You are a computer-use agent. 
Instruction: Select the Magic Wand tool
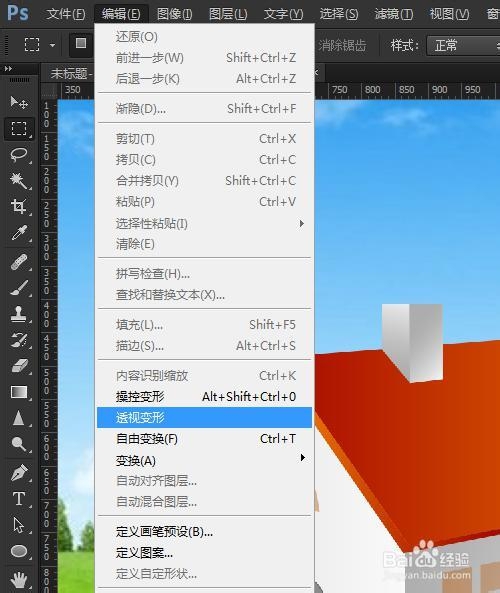19,180
